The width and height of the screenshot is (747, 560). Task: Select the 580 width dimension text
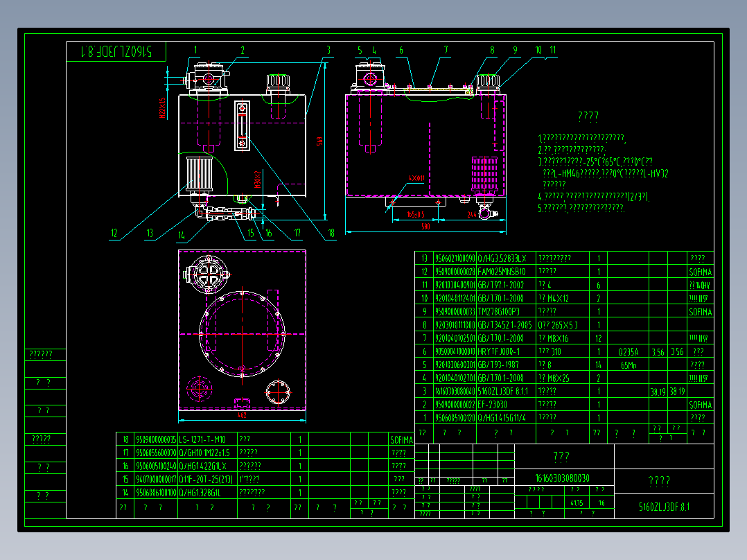(425, 227)
